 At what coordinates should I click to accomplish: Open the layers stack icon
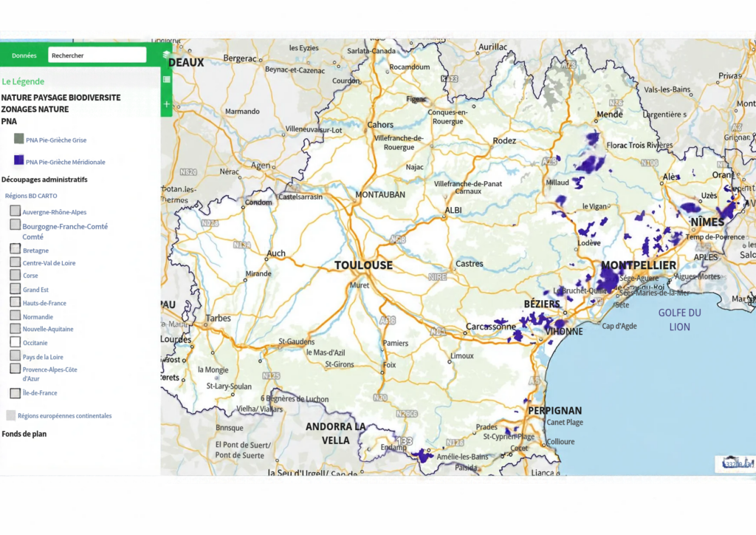166,55
